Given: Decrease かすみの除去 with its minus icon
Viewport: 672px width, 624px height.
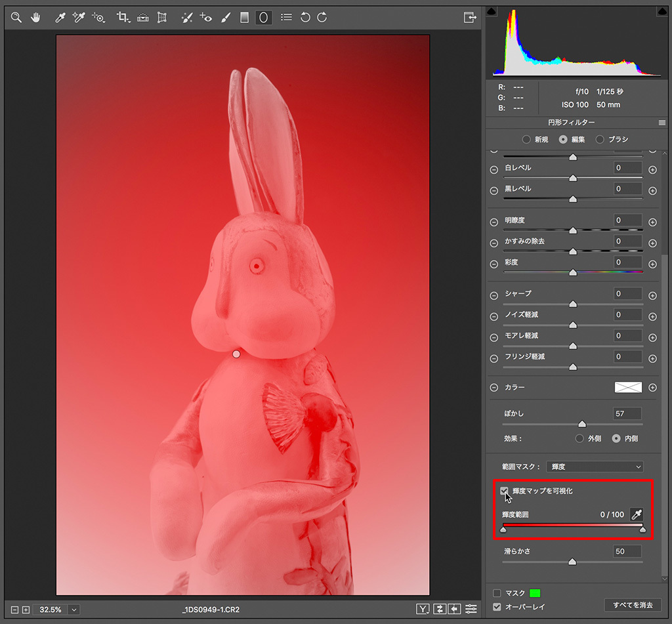Looking at the screenshot, I should pos(493,243).
